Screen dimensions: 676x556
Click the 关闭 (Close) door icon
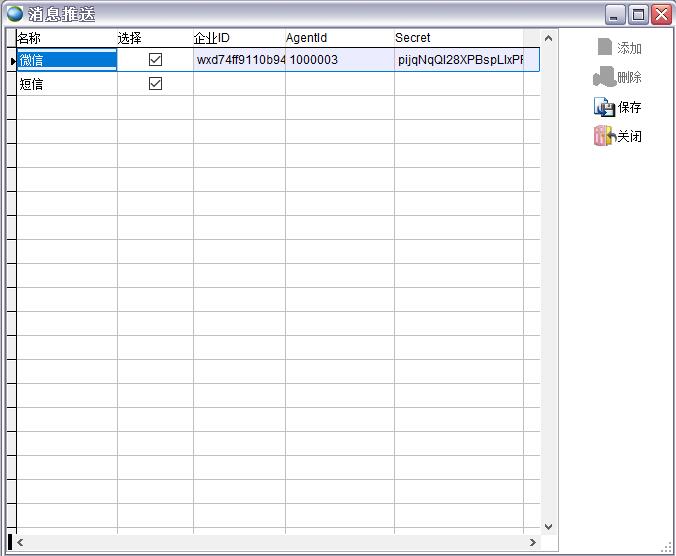603,137
